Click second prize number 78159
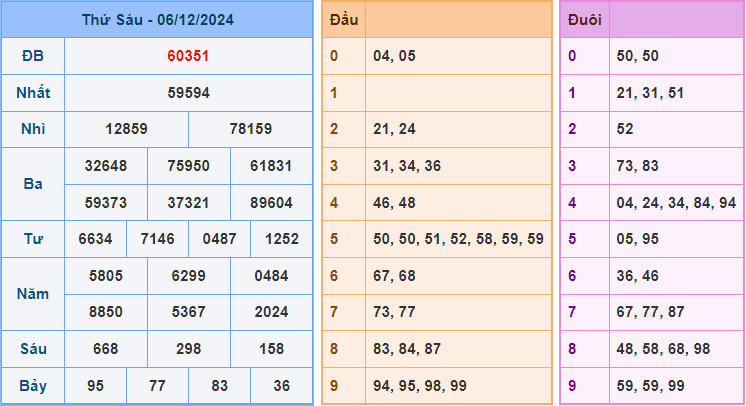The width and height of the screenshot is (746, 406). coord(250,130)
